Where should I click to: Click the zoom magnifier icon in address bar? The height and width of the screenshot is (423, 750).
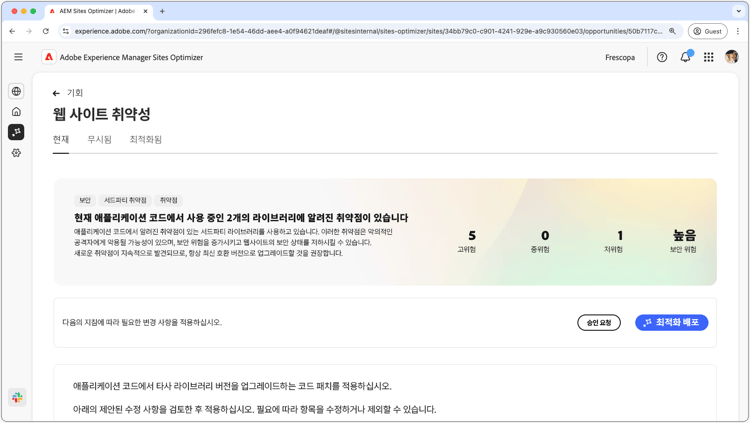point(672,31)
